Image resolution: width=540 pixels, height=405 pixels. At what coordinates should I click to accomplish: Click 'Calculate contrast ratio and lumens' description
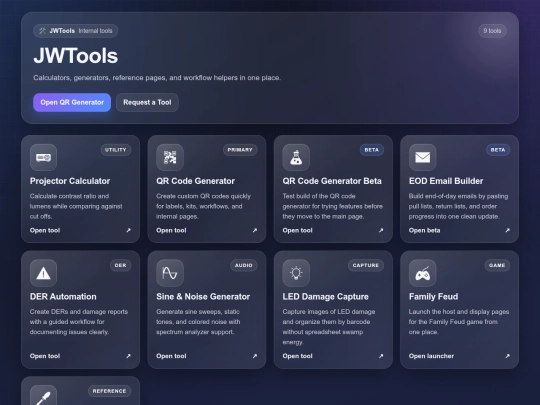click(x=76, y=206)
